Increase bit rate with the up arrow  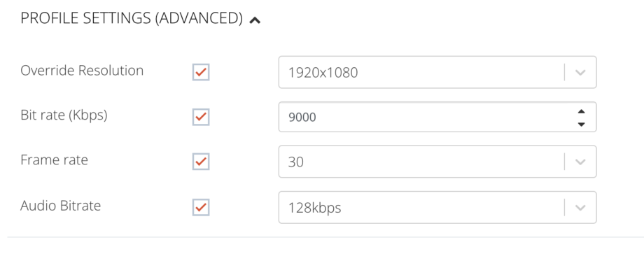tap(581, 111)
